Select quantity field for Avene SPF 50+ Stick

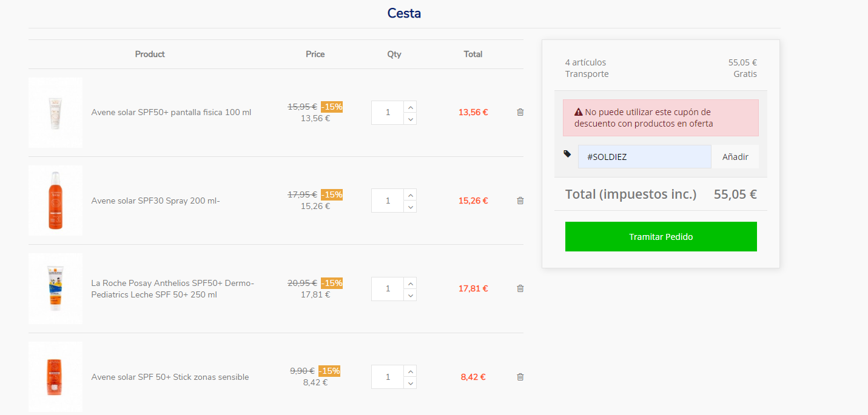pyautogui.click(x=388, y=377)
